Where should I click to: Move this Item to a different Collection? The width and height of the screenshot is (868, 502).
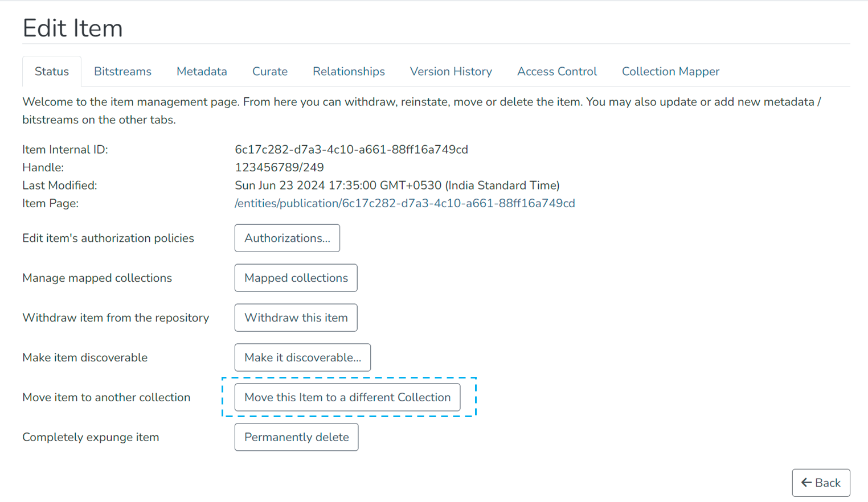347,397
